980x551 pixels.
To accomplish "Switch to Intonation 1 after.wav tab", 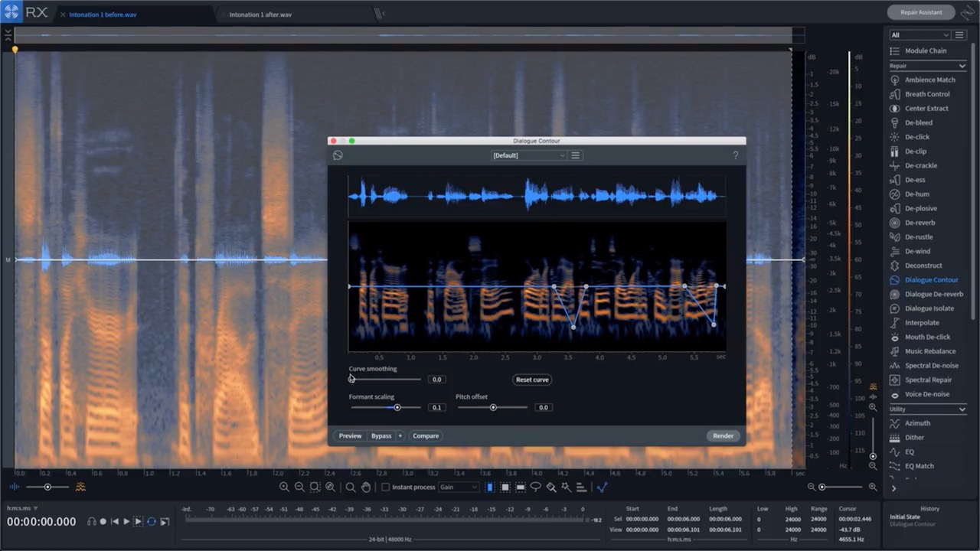I will pyautogui.click(x=260, y=15).
